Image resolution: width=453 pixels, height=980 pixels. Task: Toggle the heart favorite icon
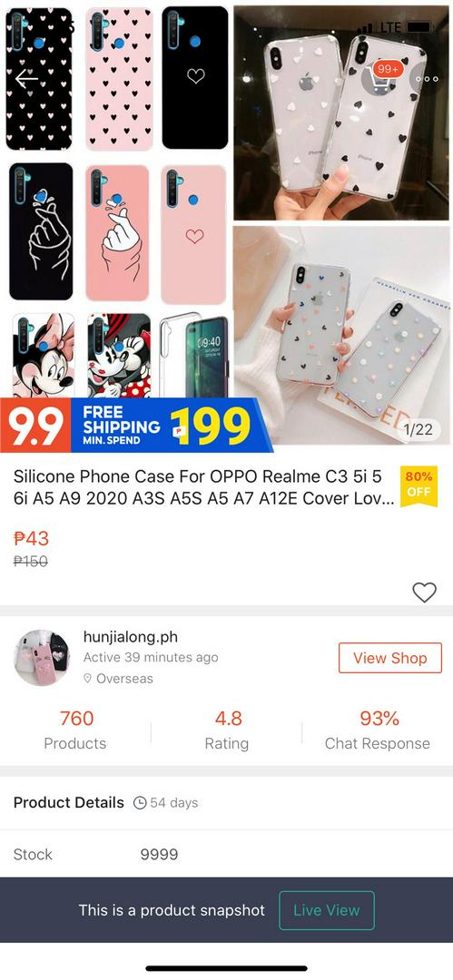(424, 592)
